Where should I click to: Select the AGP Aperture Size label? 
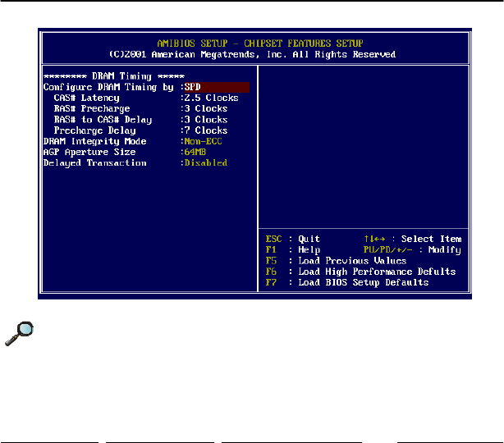point(89,152)
